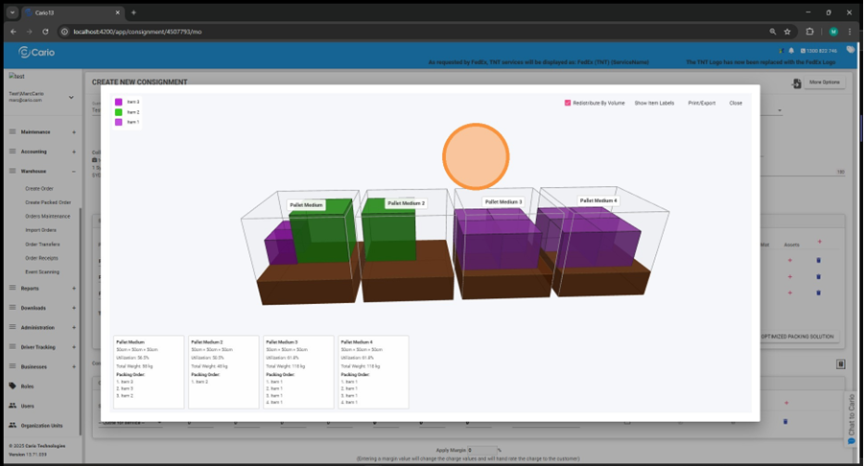Click the Organization Units icon
864x466 pixels.
[x=11, y=425]
